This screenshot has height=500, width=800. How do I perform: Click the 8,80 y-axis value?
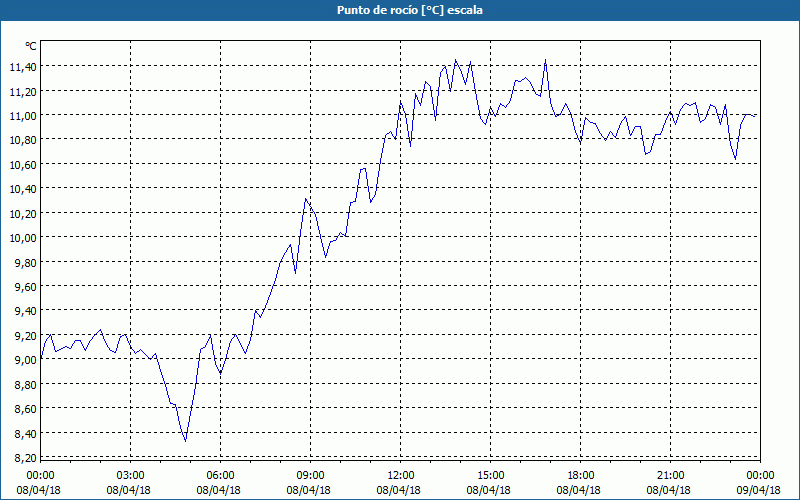pos(26,385)
